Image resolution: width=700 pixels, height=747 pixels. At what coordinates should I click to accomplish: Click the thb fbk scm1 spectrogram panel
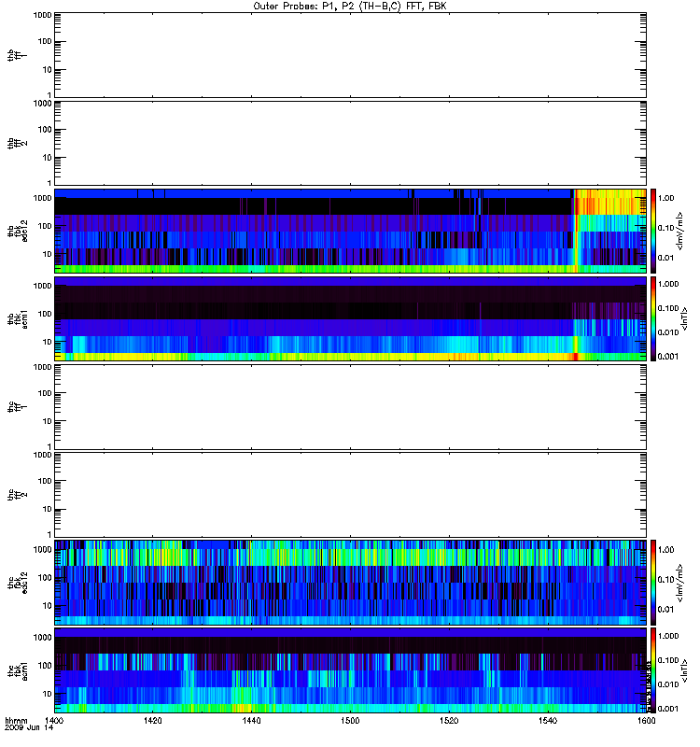[350, 318]
